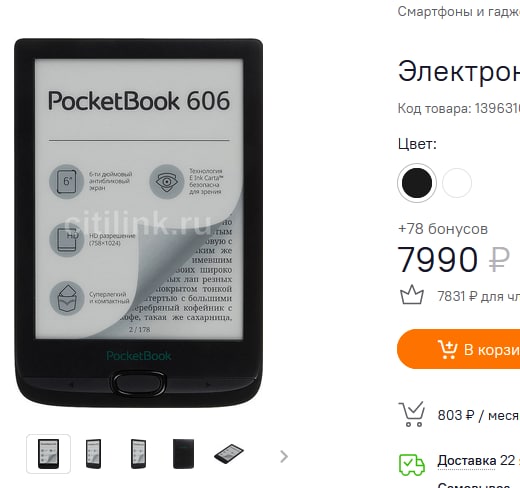Open the main PocketBook 606 product image

139,223
